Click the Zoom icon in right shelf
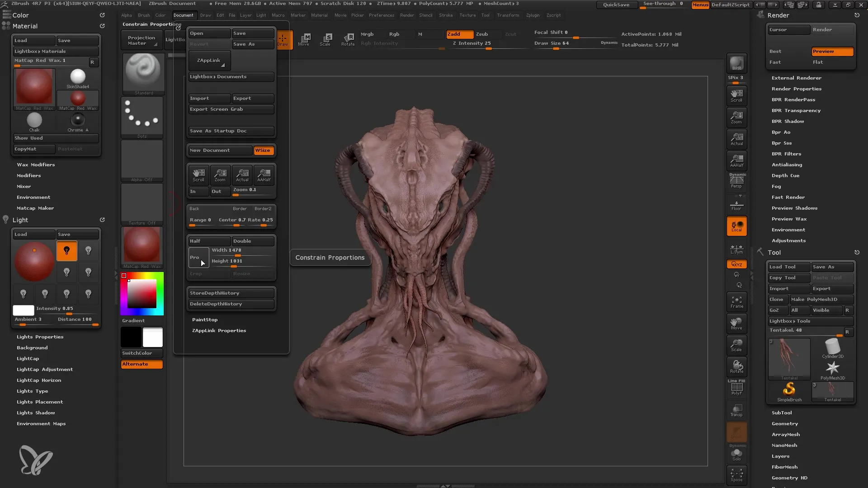 pyautogui.click(x=736, y=117)
